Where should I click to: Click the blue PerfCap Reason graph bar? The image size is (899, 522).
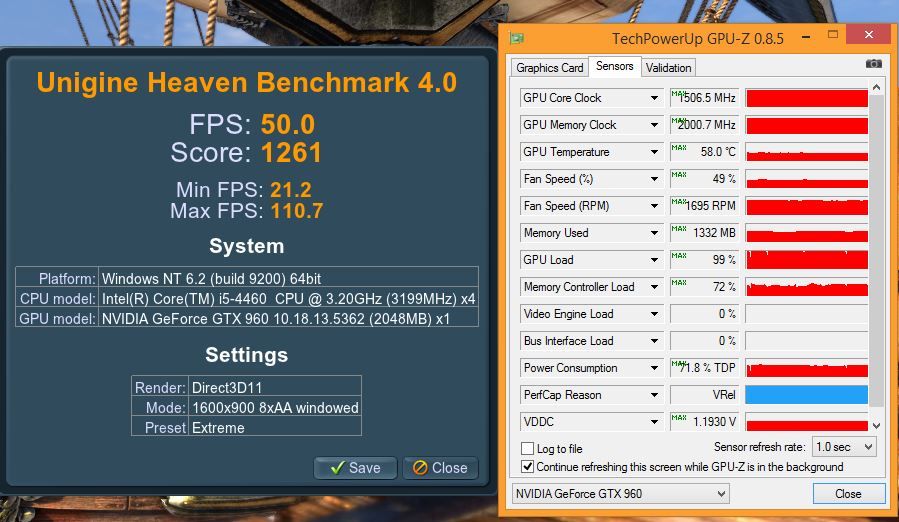coord(807,395)
